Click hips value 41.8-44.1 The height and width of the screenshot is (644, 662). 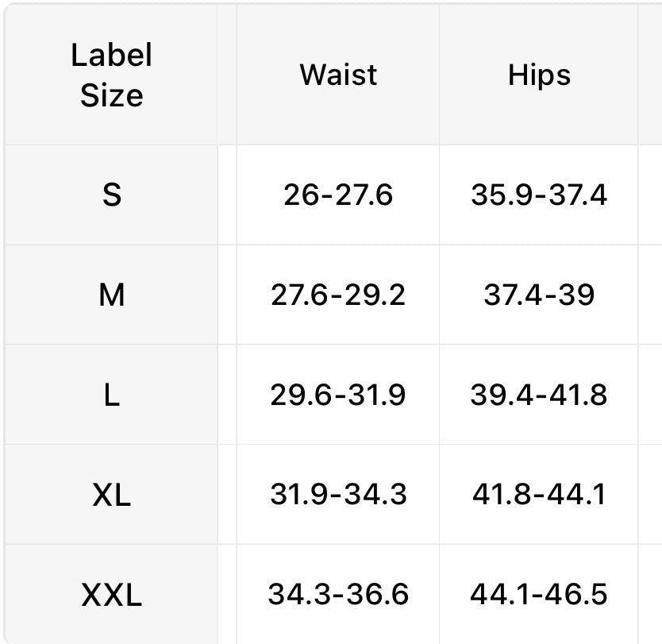(539, 495)
